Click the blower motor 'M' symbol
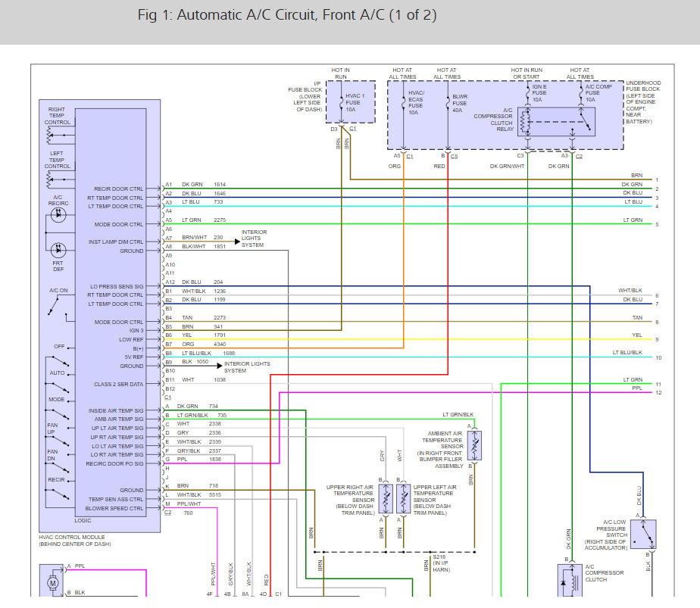The image size is (700, 608). pyautogui.click(x=53, y=582)
